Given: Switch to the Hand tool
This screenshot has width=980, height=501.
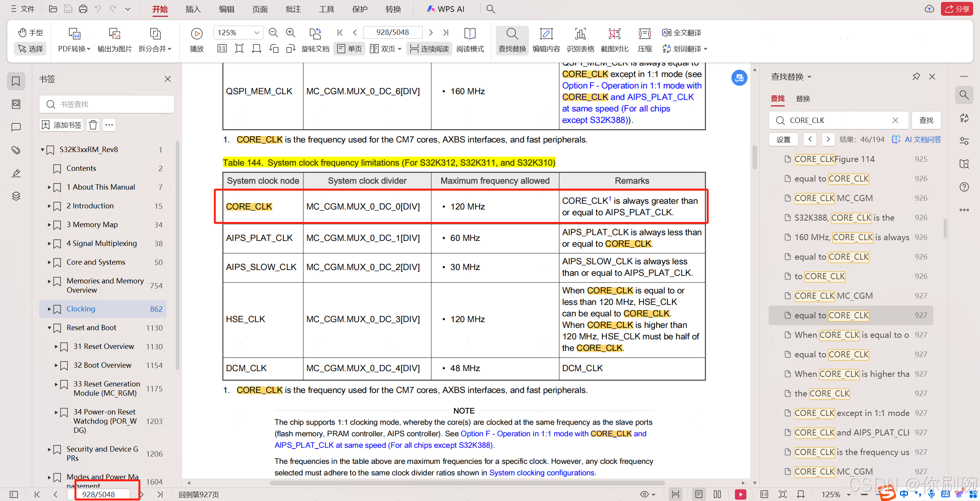Looking at the screenshot, I should coord(31,33).
